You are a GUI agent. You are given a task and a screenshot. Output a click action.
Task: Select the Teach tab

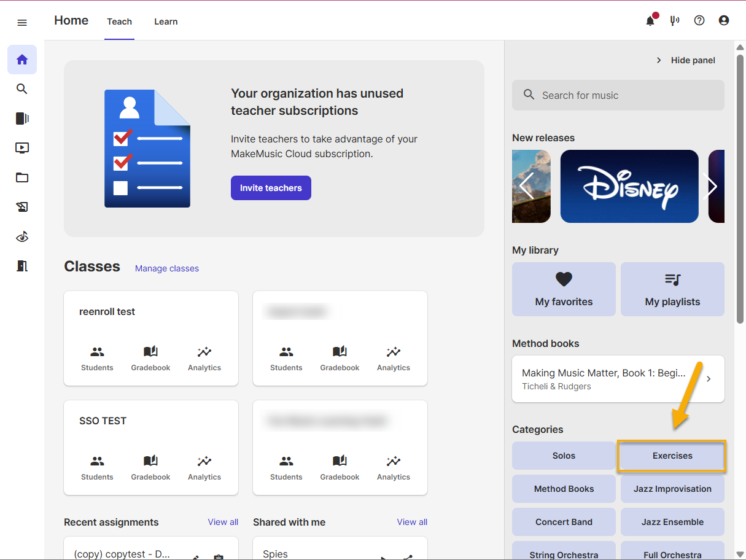pos(119,21)
